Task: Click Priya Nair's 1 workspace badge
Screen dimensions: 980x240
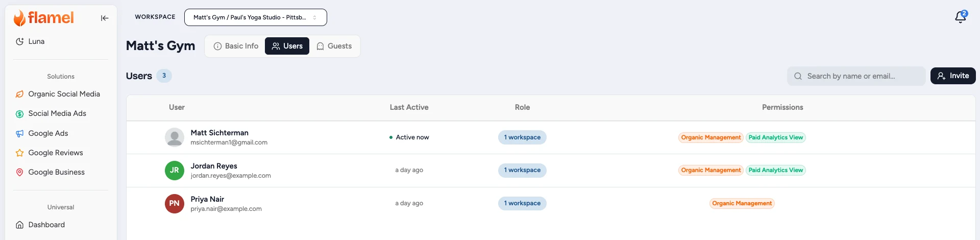Action: (522, 203)
